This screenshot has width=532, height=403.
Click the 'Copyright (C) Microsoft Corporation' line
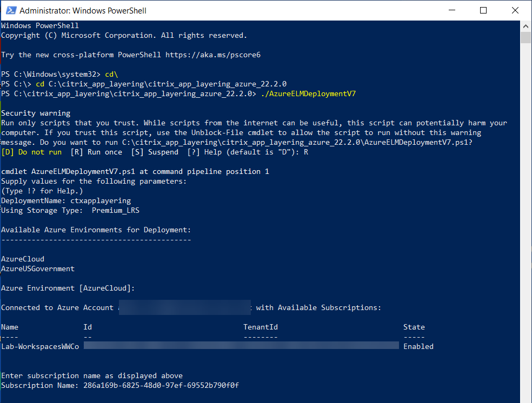pos(124,35)
